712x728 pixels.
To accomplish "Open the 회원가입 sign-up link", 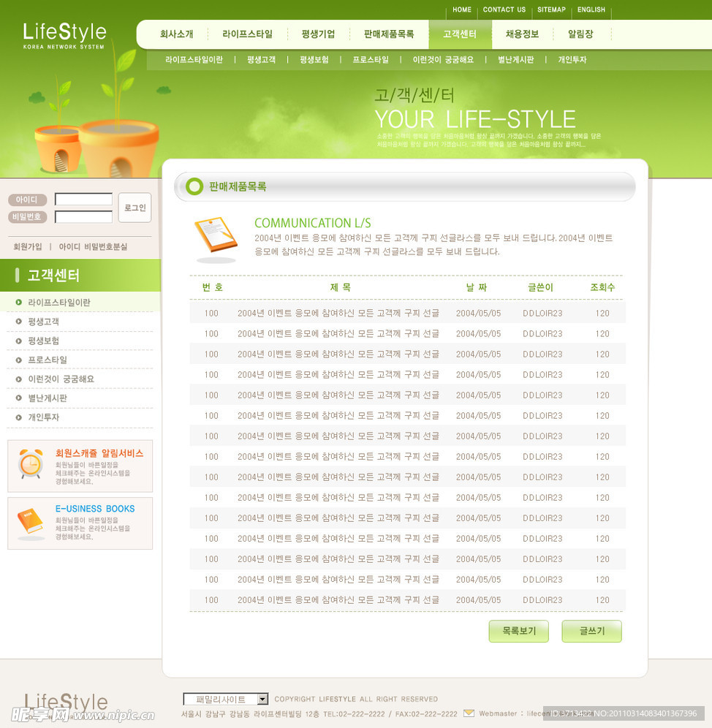I will click(28, 247).
